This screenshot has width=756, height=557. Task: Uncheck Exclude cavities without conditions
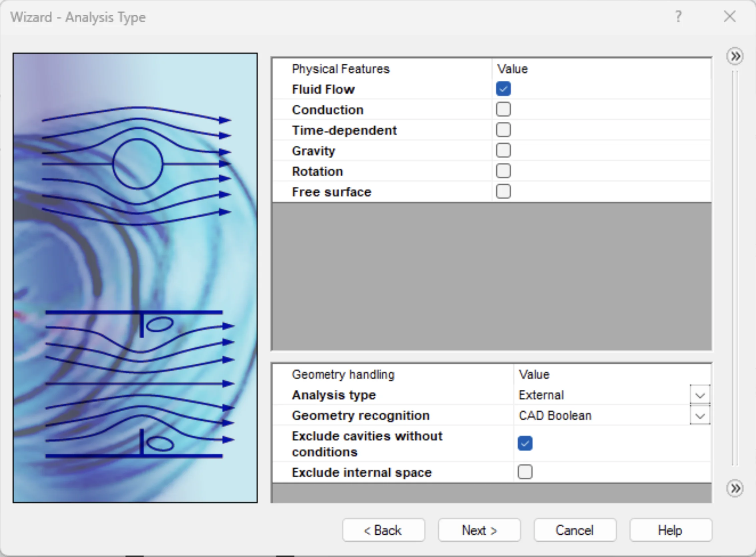[x=525, y=444]
